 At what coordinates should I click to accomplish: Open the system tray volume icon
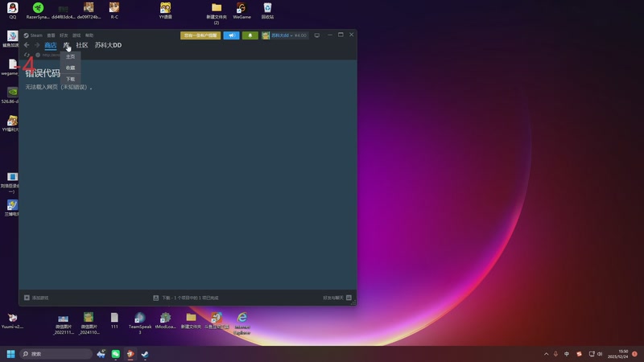pyautogui.click(x=600, y=354)
